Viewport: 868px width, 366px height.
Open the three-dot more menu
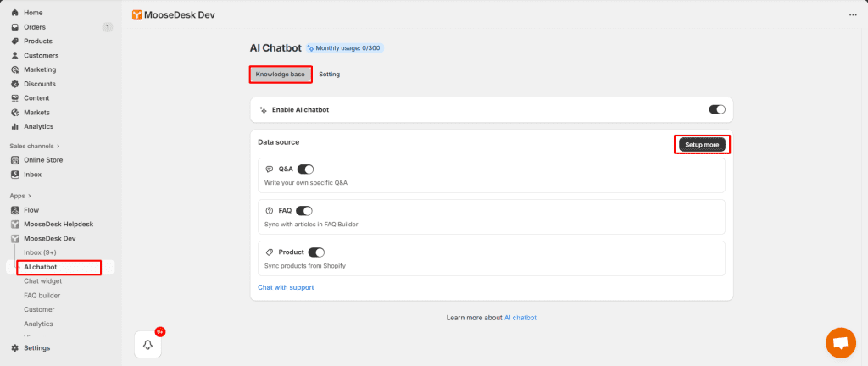pos(853,15)
